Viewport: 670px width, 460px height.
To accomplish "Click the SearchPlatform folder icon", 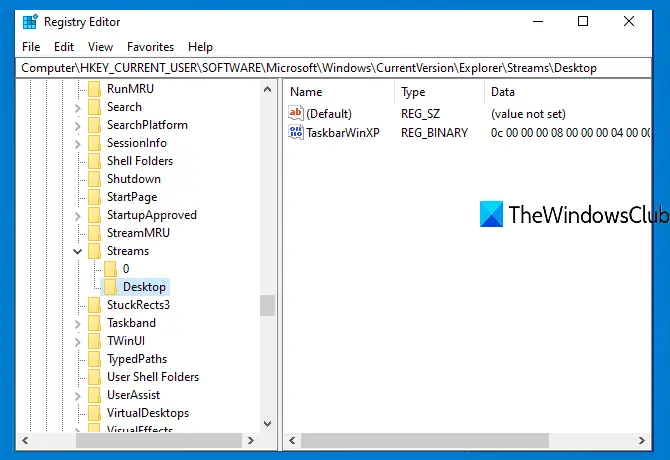I will pyautogui.click(x=94, y=125).
